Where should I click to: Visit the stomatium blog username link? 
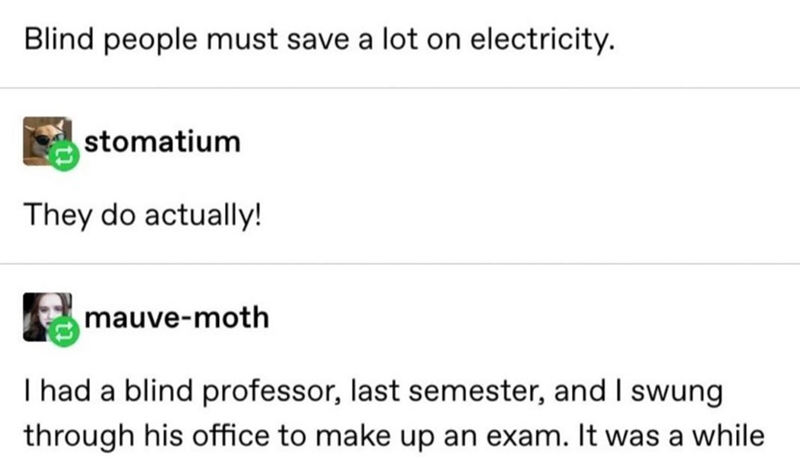point(162,141)
